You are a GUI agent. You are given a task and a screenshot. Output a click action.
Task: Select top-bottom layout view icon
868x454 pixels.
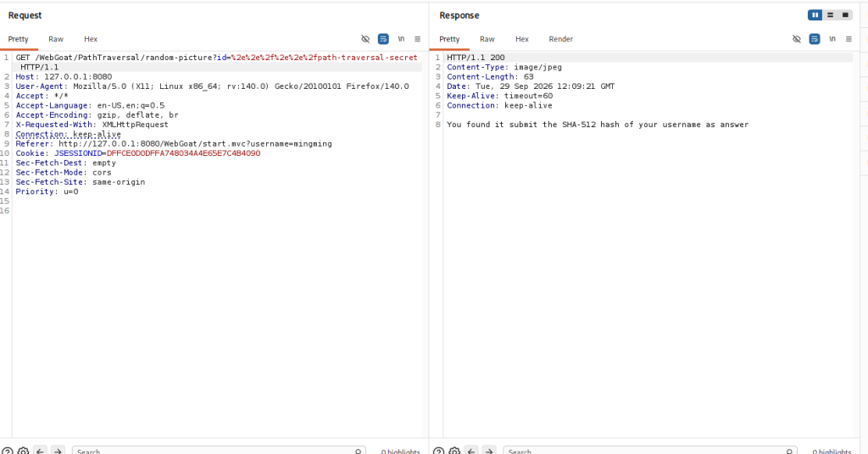point(831,15)
